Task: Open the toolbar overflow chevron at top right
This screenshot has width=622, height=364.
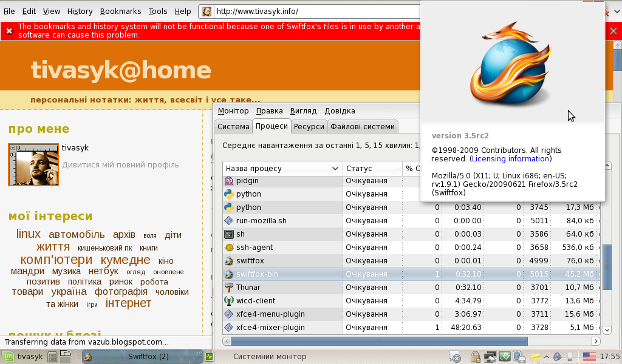Action: [x=617, y=12]
